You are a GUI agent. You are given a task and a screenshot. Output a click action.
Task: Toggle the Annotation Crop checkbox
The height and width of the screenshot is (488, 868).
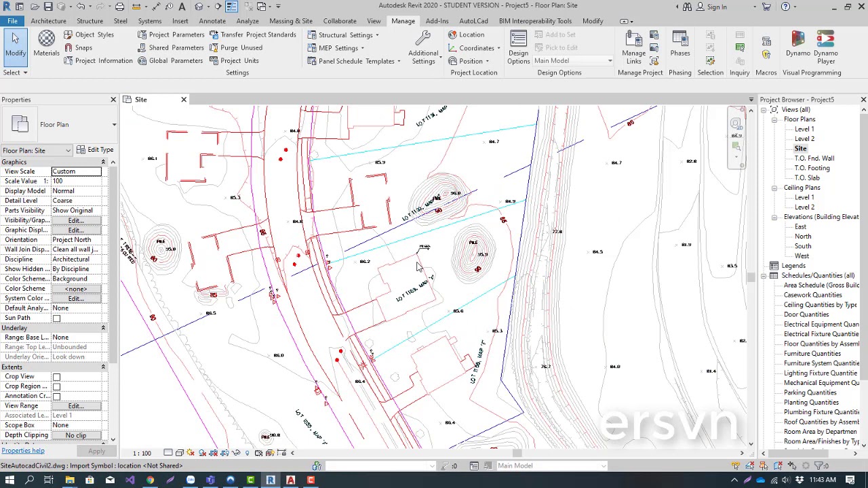57,396
